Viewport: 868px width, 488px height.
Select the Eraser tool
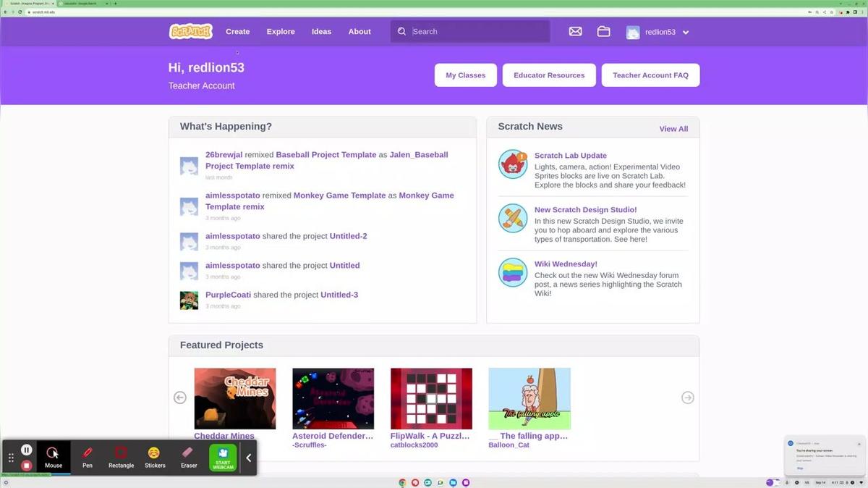point(189,457)
